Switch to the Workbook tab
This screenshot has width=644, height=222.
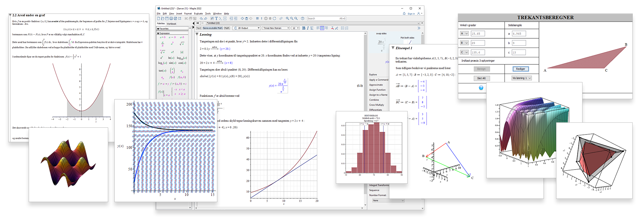pyautogui.click(x=171, y=23)
